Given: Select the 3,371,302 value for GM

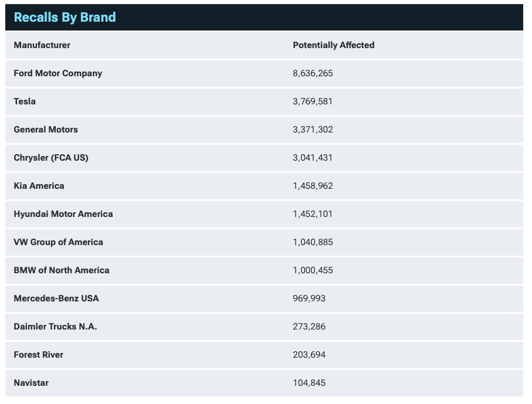Looking at the screenshot, I should click(x=312, y=130).
